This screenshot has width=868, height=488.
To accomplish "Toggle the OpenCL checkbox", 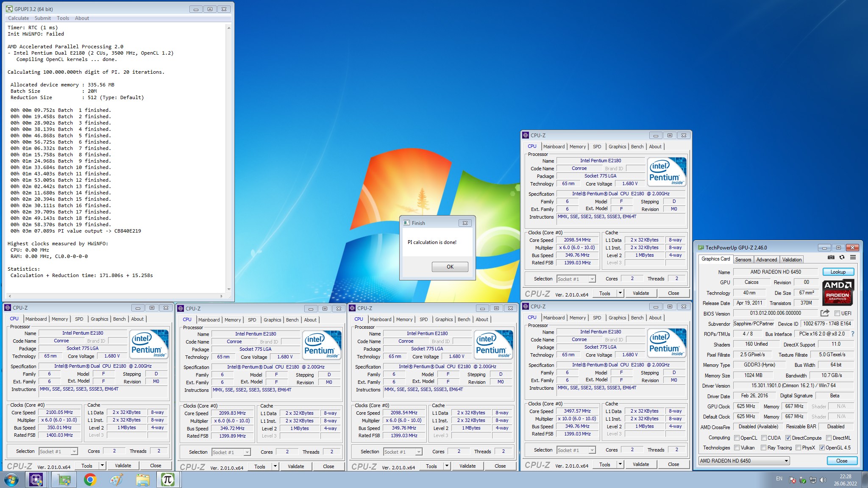I will tap(737, 438).
